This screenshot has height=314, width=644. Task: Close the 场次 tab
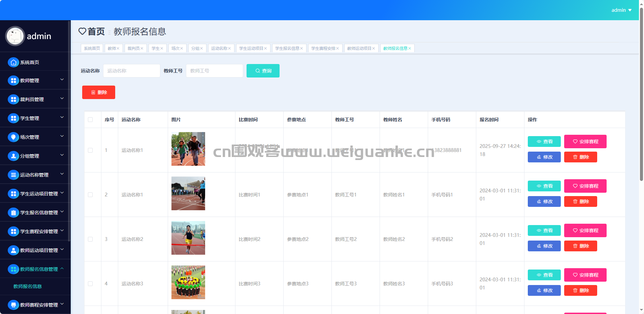coord(182,49)
